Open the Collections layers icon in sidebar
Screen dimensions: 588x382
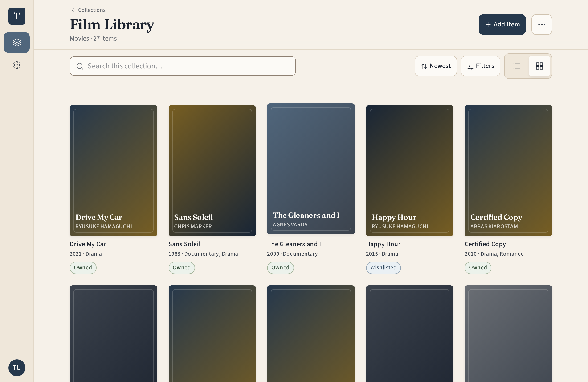click(x=17, y=42)
